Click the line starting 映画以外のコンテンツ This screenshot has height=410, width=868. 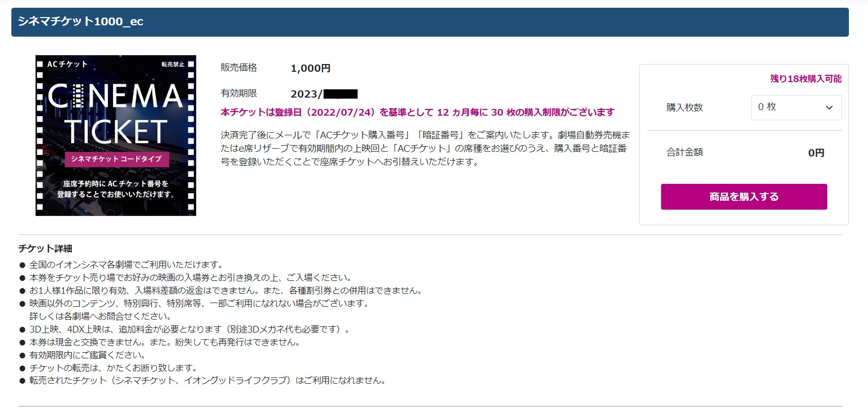(x=200, y=304)
